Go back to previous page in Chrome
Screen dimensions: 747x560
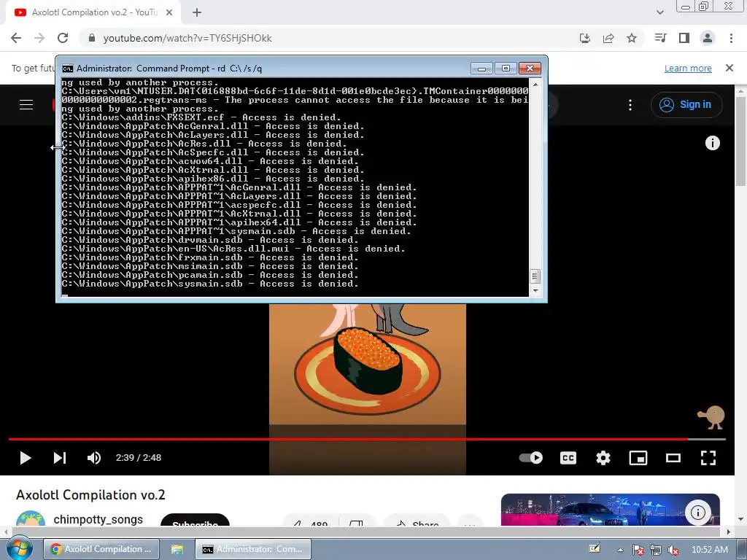[16, 38]
